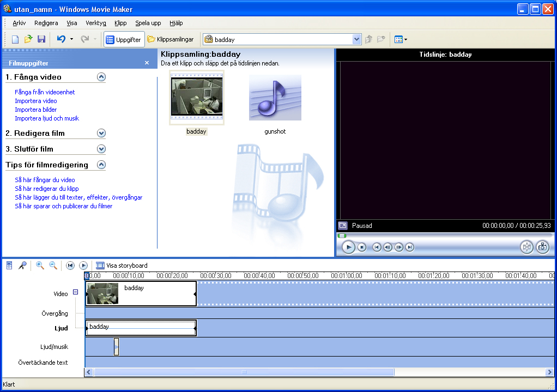Open the Klipp menu
Viewport: 557px width, 392px height.
click(120, 23)
